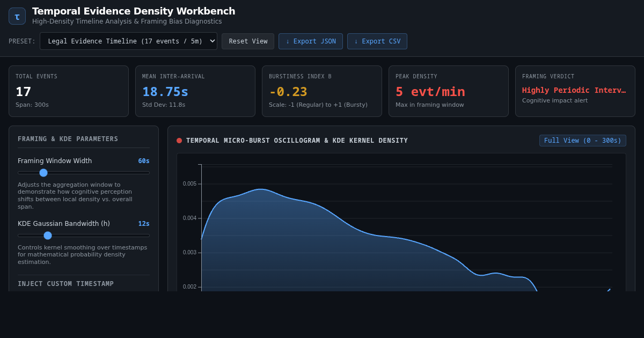The height and width of the screenshot is (338, 644).
Task: Click the Scale: -1 (Regular) to +1 (Bursty) text
Action: (x=318, y=105)
